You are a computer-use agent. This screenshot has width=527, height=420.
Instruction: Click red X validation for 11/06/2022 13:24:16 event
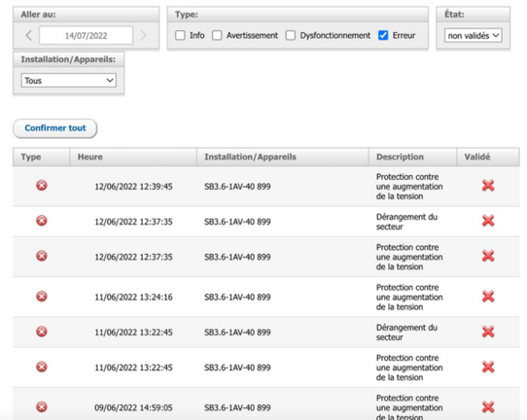tap(488, 297)
